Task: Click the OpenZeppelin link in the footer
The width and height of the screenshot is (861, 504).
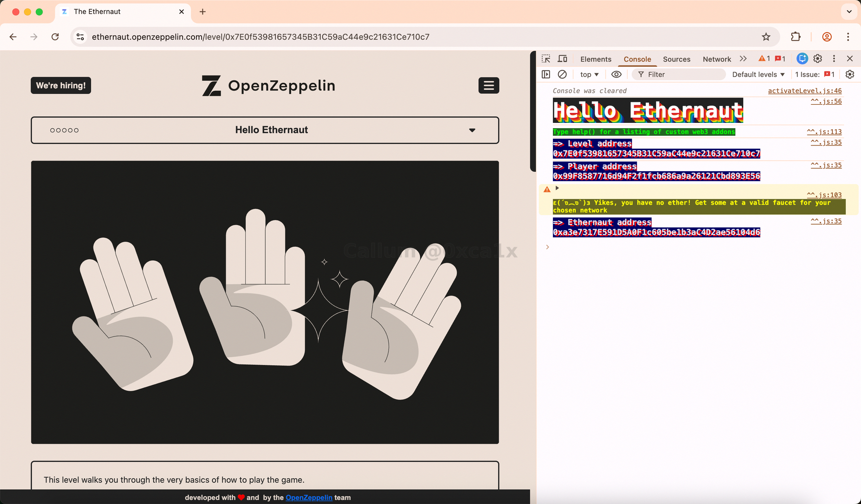Action: pos(309,498)
